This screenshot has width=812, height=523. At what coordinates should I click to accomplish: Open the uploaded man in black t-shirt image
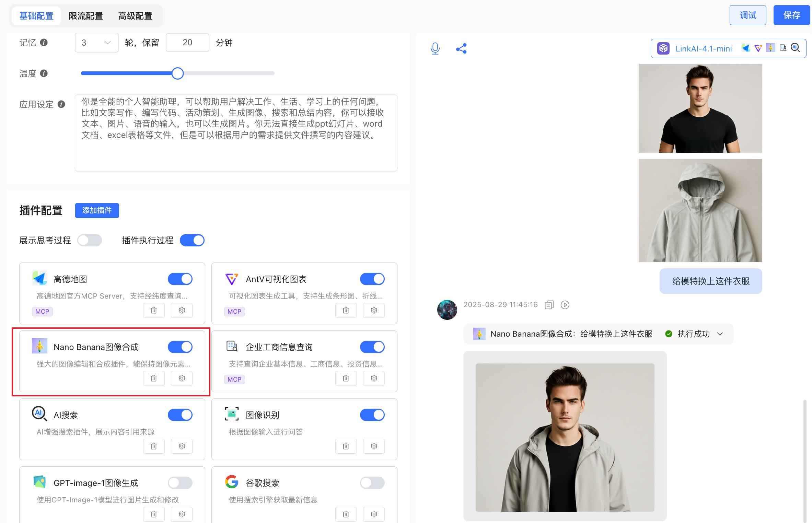[700, 108]
